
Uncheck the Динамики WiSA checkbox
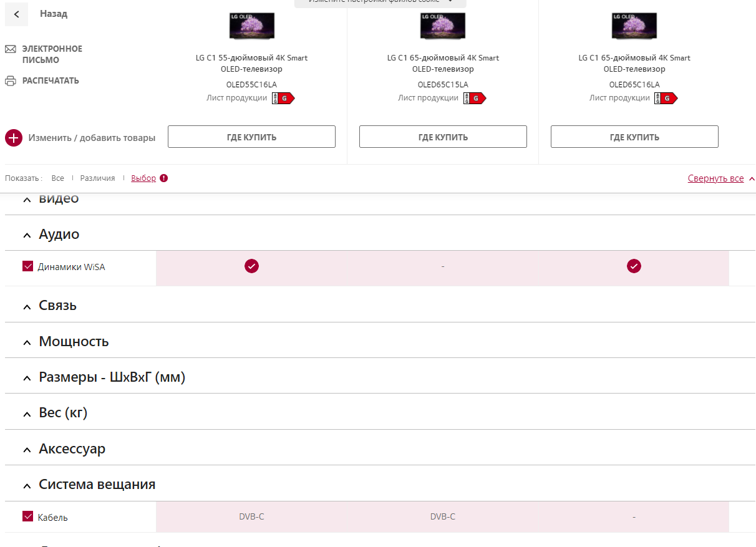tap(27, 266)
